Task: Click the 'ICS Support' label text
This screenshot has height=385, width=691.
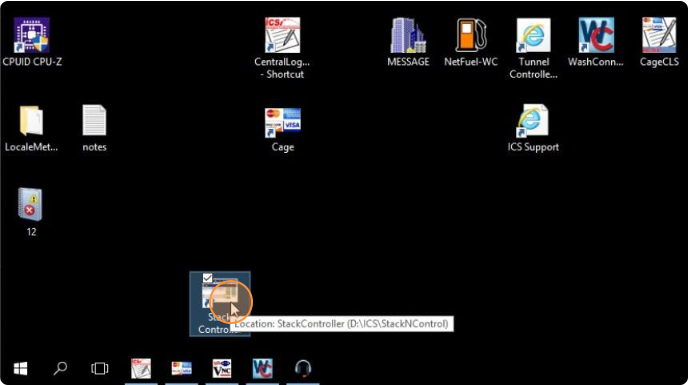Action: [533, 147]
